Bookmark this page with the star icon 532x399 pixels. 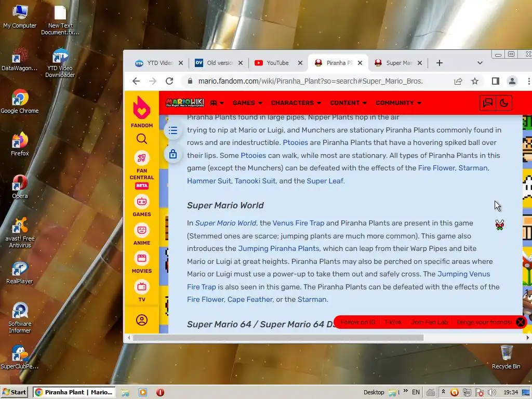coord(475,81)
